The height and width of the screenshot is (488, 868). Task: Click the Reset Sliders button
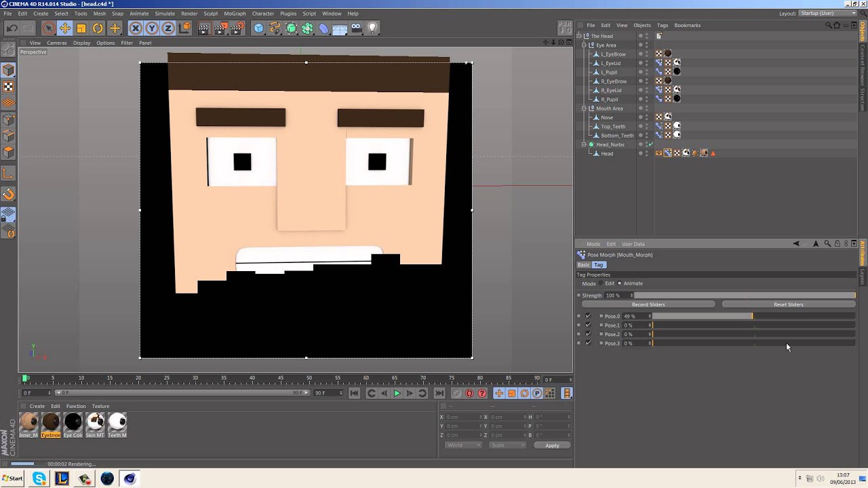click(788, 304)
